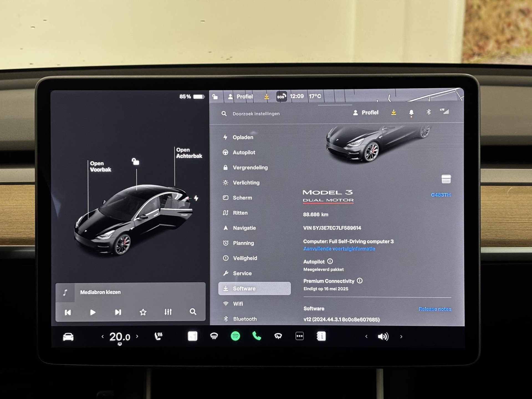Tap the 17°C outside temperature
Screen dimensions: 532x399
click(x=315, y=96)
